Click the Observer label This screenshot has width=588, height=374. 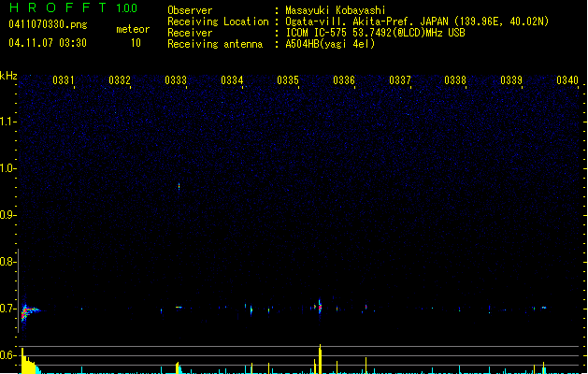[x=190, y=10]
